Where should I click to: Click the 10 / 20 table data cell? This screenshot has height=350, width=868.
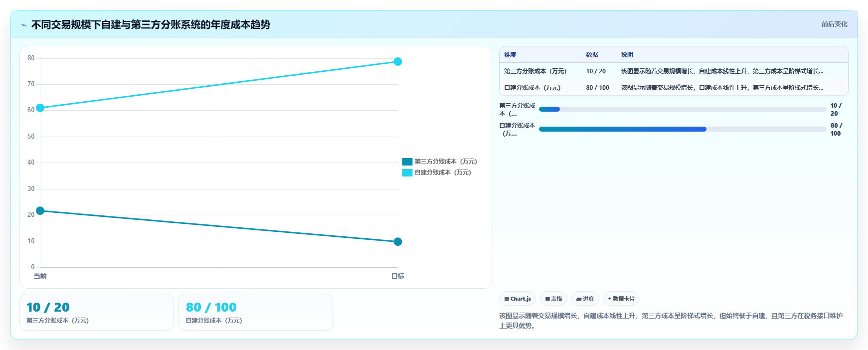click(596, 71)
